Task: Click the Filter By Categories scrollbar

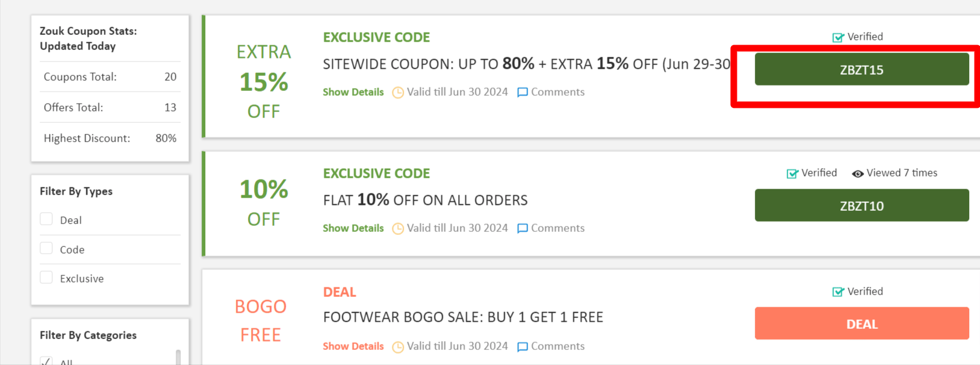Action: point(178,357)
